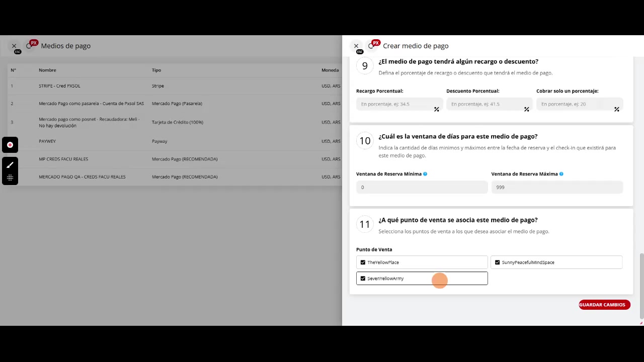
Task: Click refresh icon in Crear medio de pago header
Action: point(371,46)
